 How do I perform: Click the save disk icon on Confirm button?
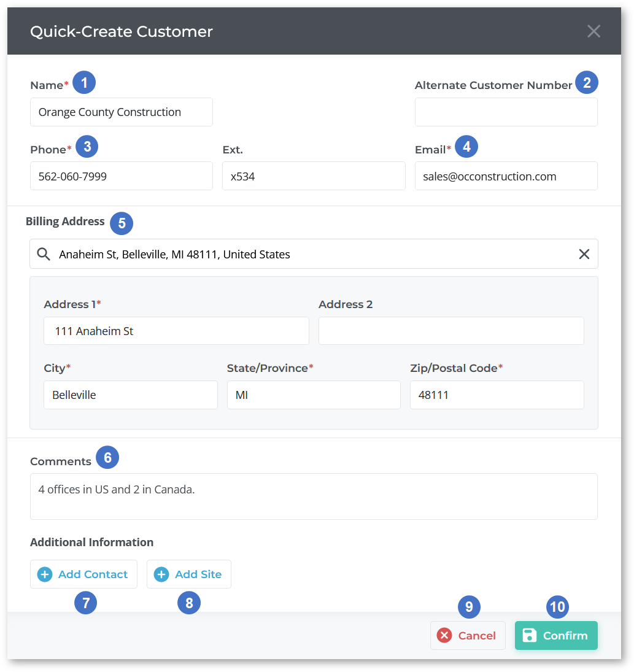(529, 635)
